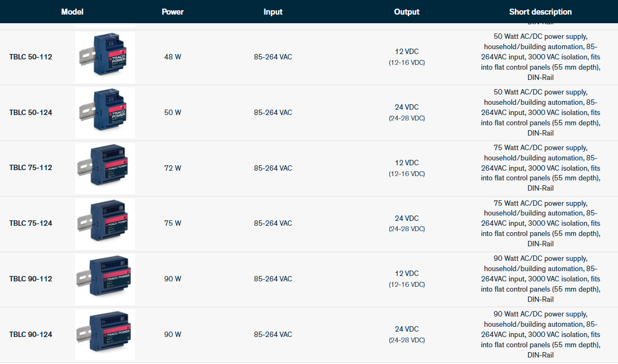Open the TBLC 90-112 product thumbnail
The image size is (618, 364).
(105, 279)
